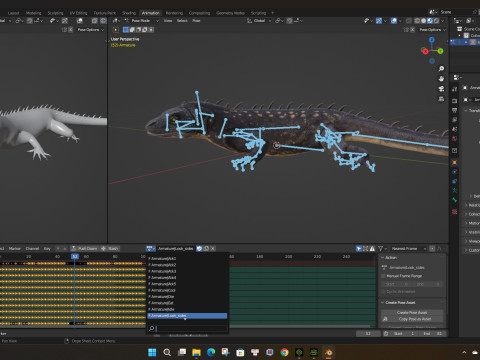Screen dimensions: 480x360
Task: Switch to the Layout workspace tab
Action: pyautogui.click(x=13, y=13)
